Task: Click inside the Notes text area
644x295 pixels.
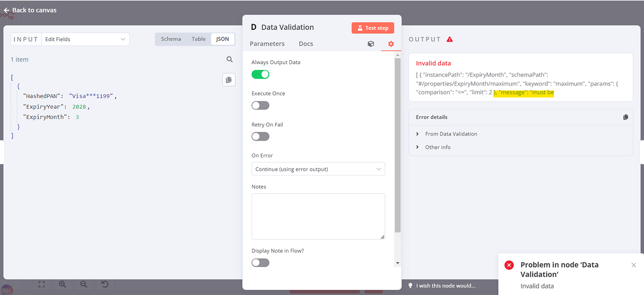Action: pyautogui.click(x=318, y=216)
